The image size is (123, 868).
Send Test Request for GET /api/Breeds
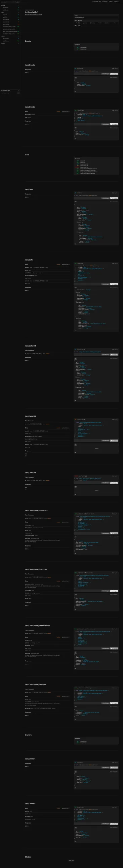point(114,73)
